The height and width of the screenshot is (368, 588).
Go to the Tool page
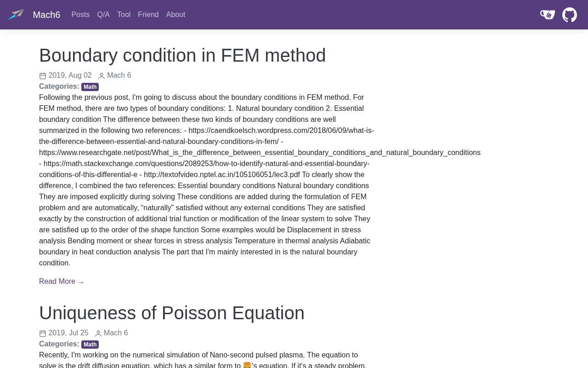coord(124,15)
